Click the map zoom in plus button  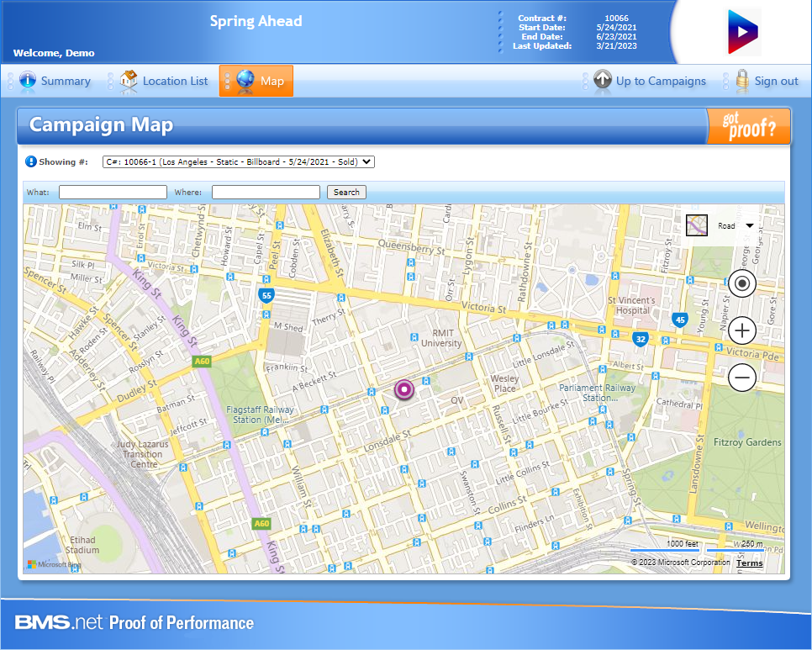tap(742, 330)
